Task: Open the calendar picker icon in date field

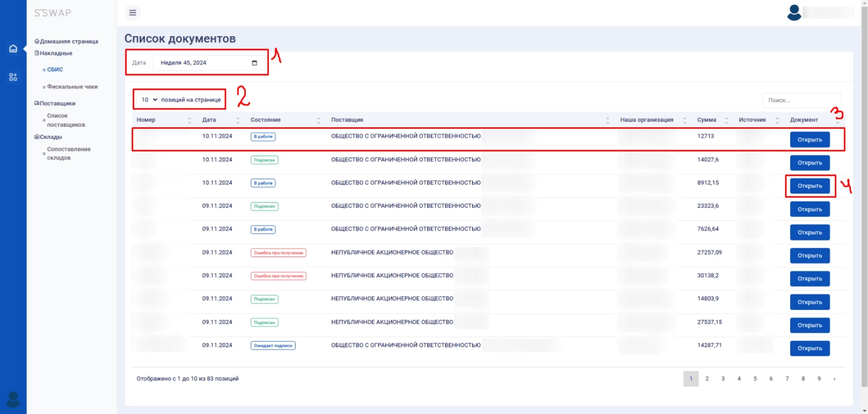Action: [254, 63]
